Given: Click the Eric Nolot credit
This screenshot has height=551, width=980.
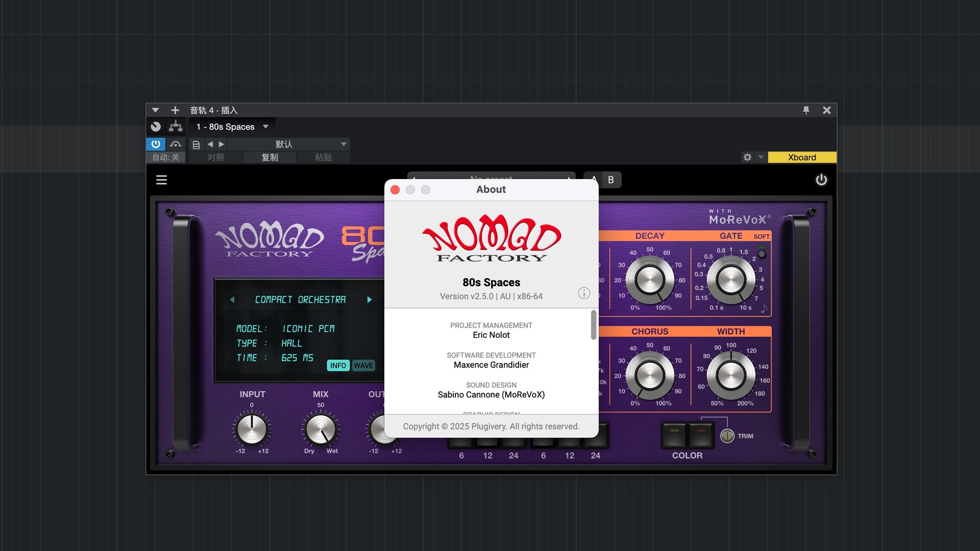Looking at the screenshot, I should pyautogui.click(x=491, y=335).
